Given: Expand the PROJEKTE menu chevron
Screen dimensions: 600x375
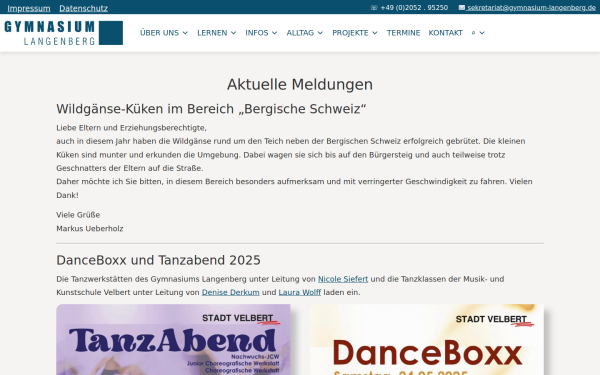Looking at the screenshot, I should coord(375,33).
